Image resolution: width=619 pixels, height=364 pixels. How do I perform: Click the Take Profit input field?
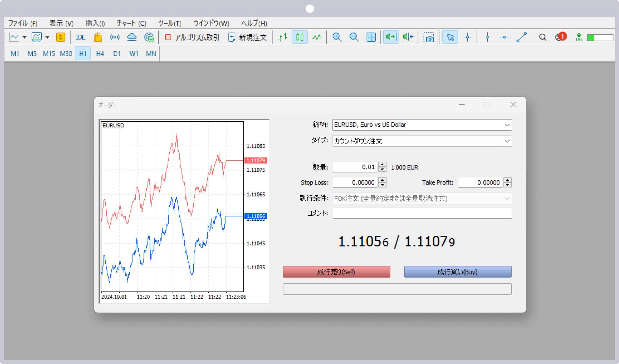pos(480,182)
